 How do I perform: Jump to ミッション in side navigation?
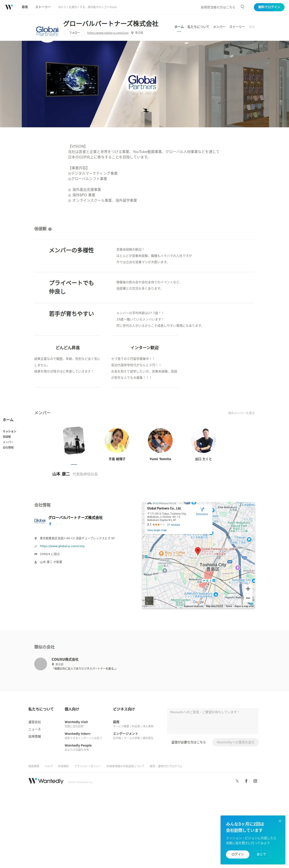[x=9, y=431]
